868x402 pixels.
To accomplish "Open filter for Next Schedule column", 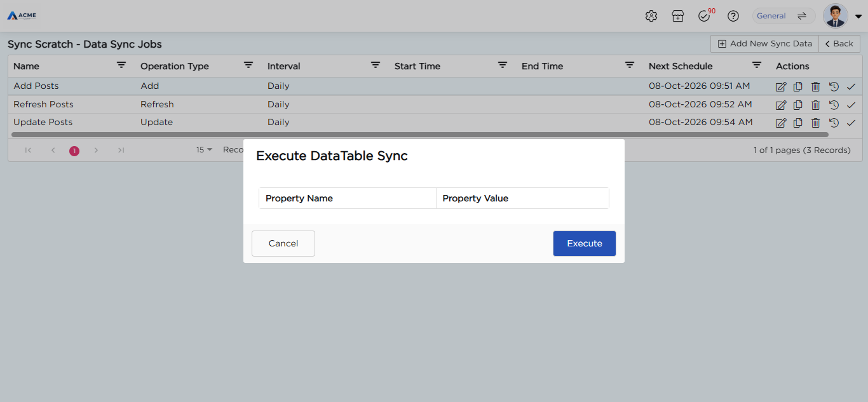I will pyautogui.click(x=757, y=65).
